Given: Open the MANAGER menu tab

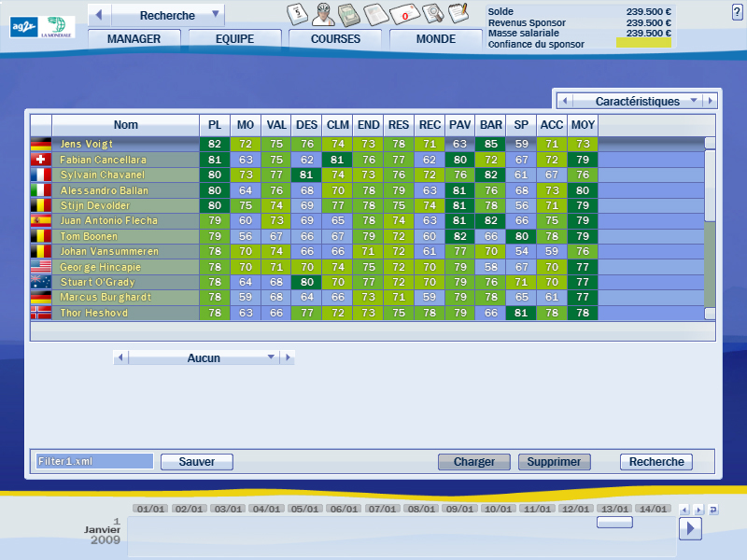Looking at the screenshot, I should [134, 39].
